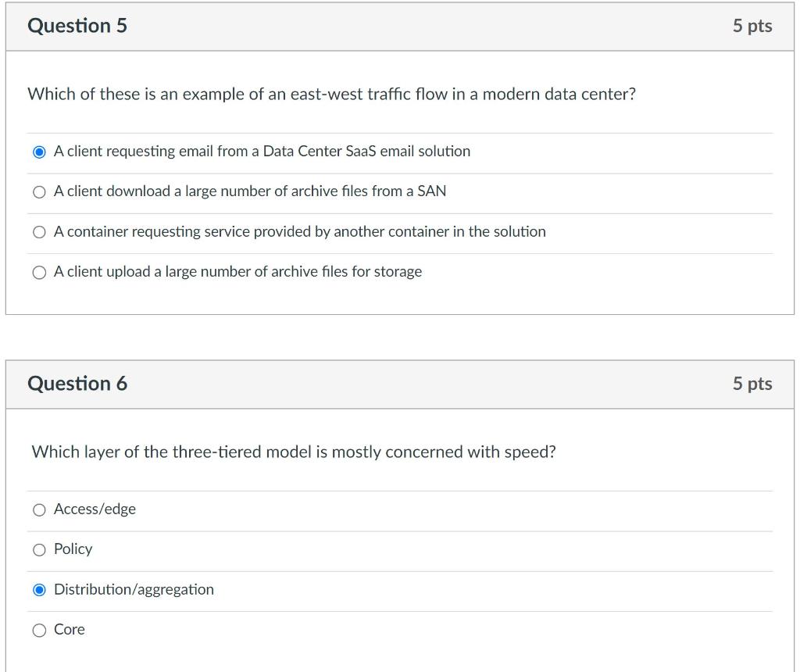Click the 'Distribution/aggregation' answer label
This screenshot has width=800, height=672.
pyautogui.click(x=134, y=589)
